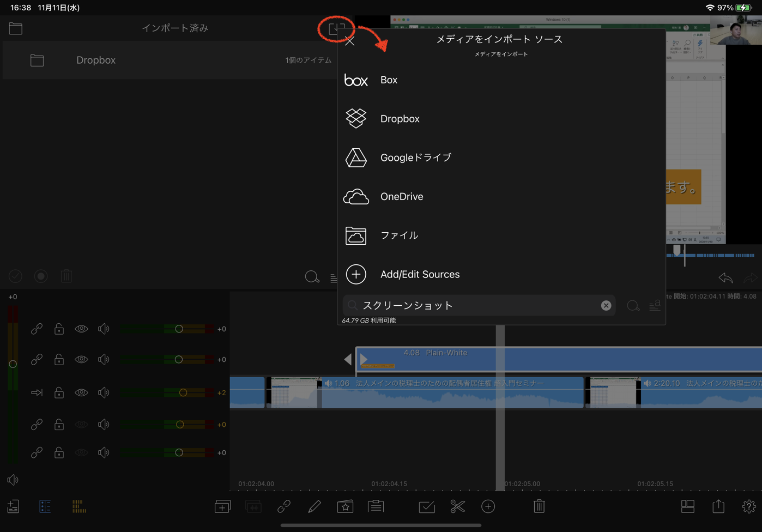This screenshot has height=532, width=762.
Task: Undo the last edit
Action: 725,278
